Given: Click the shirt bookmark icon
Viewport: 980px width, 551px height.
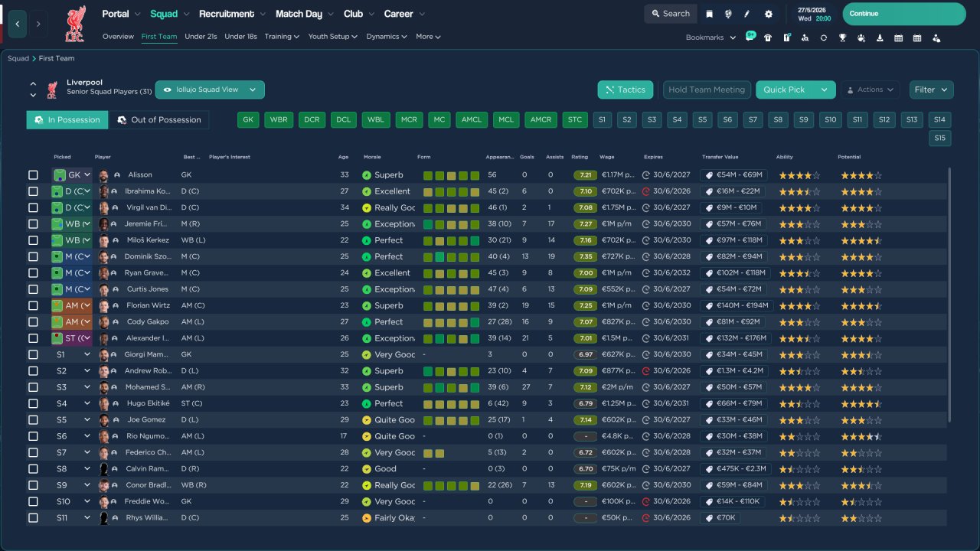Looking at the screenshot, I should (768, 37).
